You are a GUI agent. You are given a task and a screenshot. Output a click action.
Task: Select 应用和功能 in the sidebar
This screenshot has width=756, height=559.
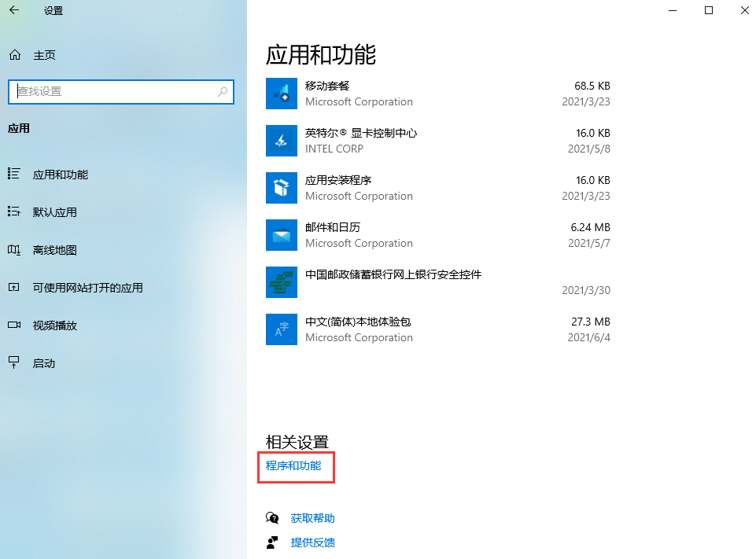(61, 175)
